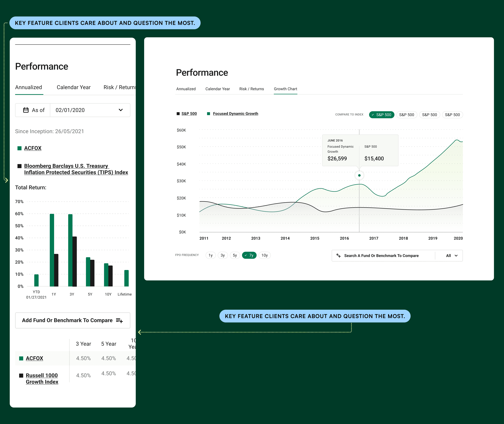Click the black Bloomberg Barclays legend square
The image size is (504, 424).
(x=19, y=166)
